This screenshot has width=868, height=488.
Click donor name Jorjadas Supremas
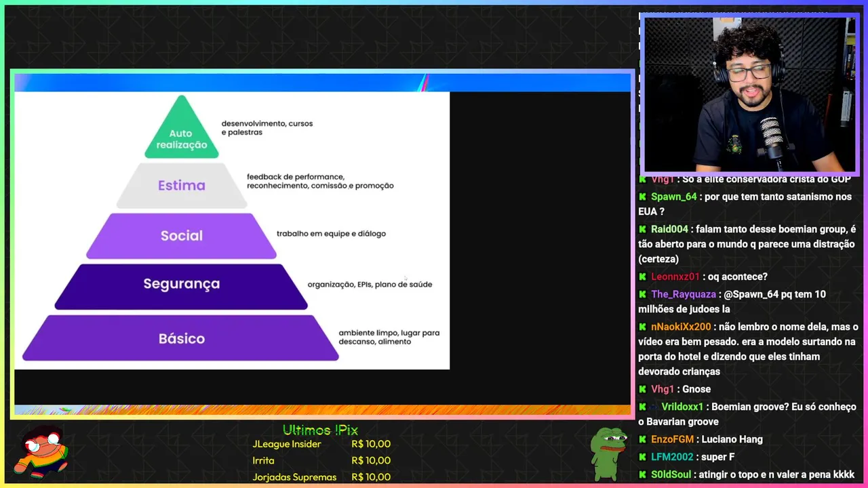pyautogui.click(x=294, y=477)
